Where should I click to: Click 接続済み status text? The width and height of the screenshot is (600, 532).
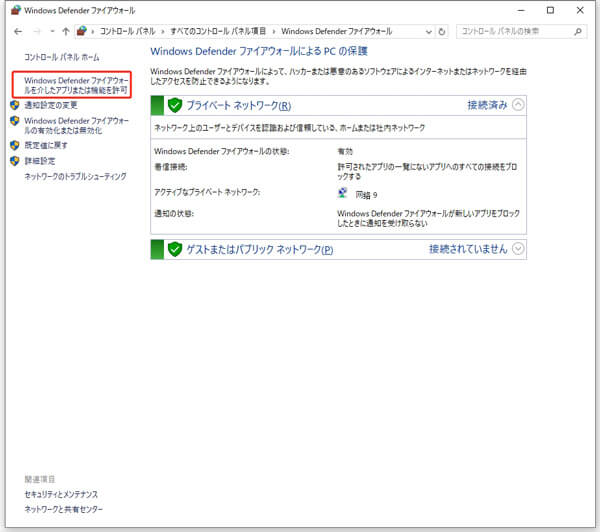[x=487, y=105]
